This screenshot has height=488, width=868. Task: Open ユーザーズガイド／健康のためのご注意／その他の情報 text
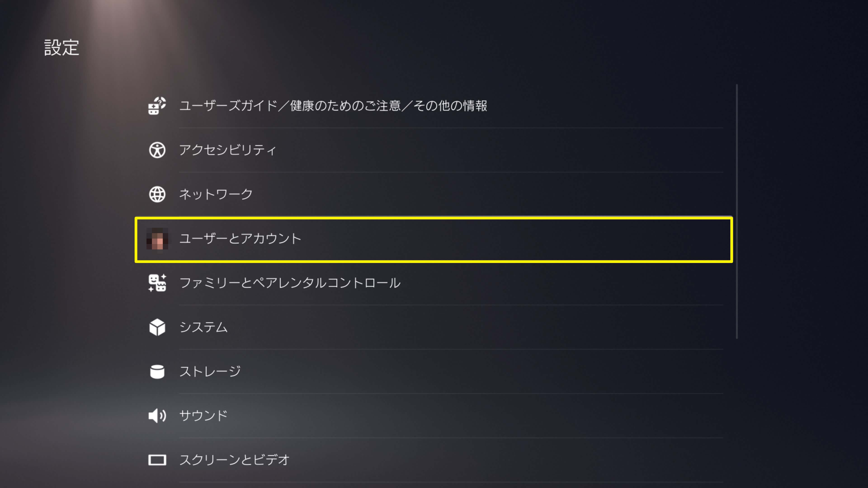(333, 106)
